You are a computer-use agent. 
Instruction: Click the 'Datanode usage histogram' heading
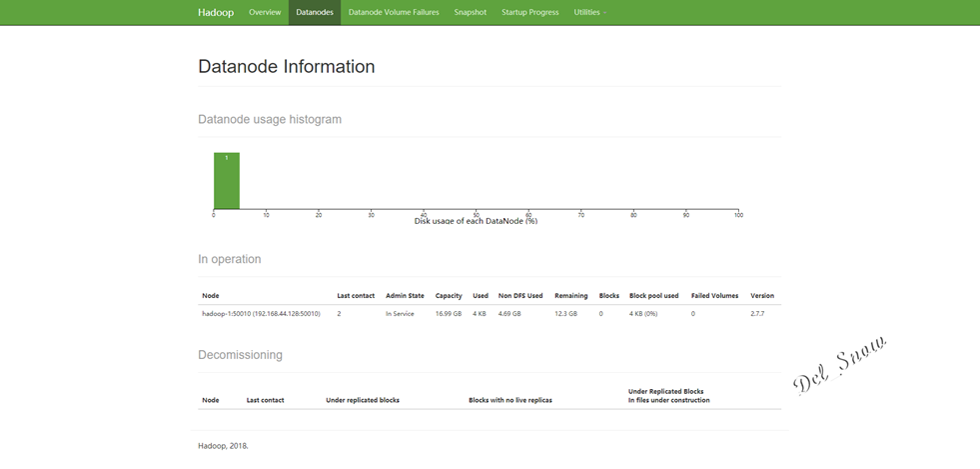tap(270, 119)
